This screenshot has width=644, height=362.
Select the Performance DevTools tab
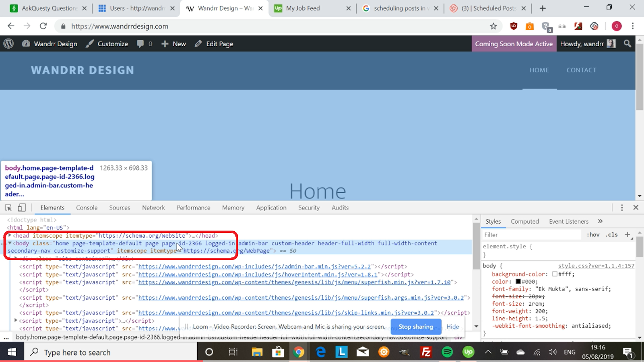[x=194, y=208]
